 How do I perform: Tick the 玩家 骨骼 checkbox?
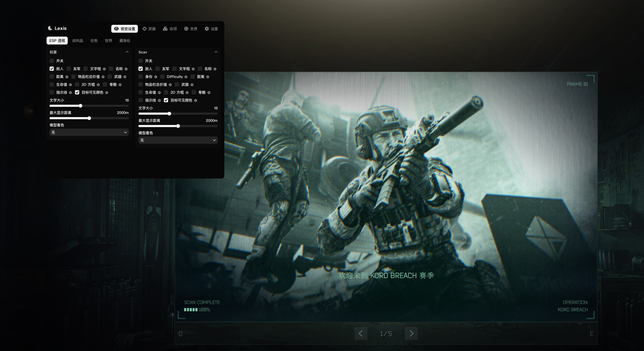(105, 84)
